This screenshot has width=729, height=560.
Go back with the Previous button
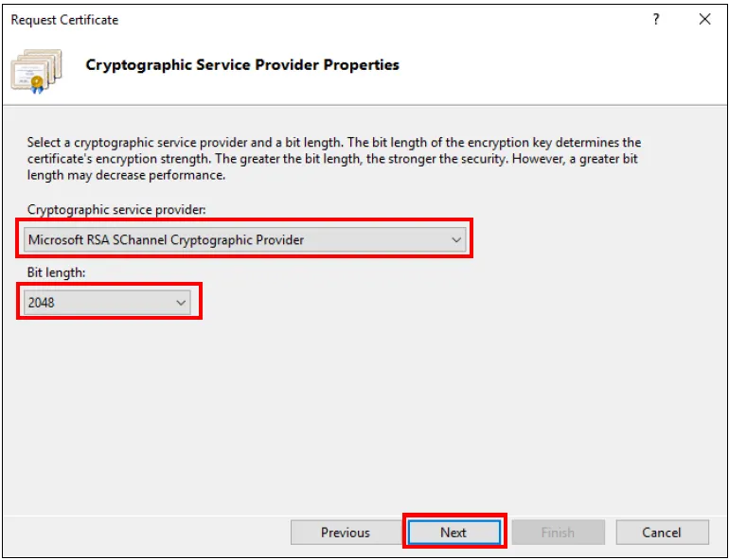click(345, 533)
